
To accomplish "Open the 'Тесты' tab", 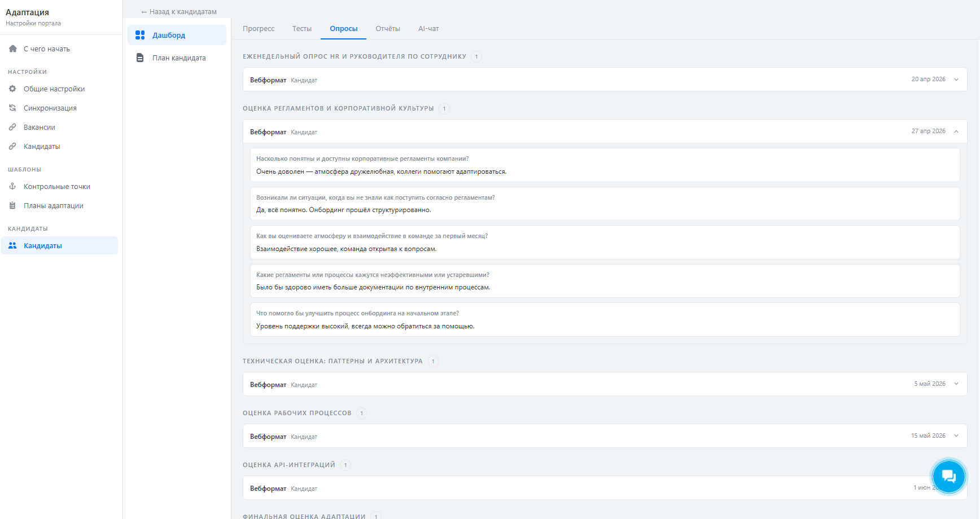I will tap(302, 29).
